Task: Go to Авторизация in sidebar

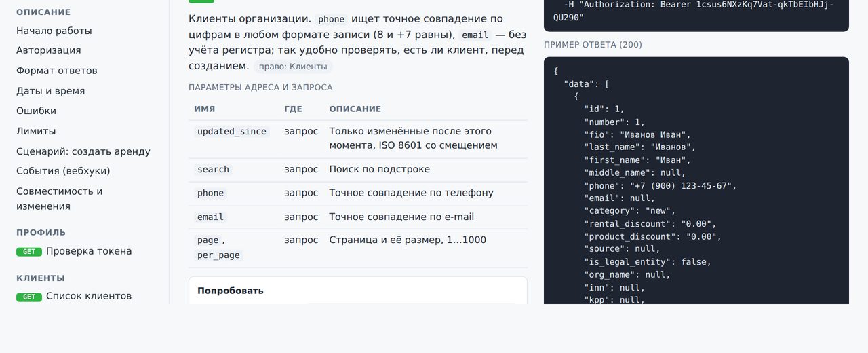Action: tap(49, 50)
